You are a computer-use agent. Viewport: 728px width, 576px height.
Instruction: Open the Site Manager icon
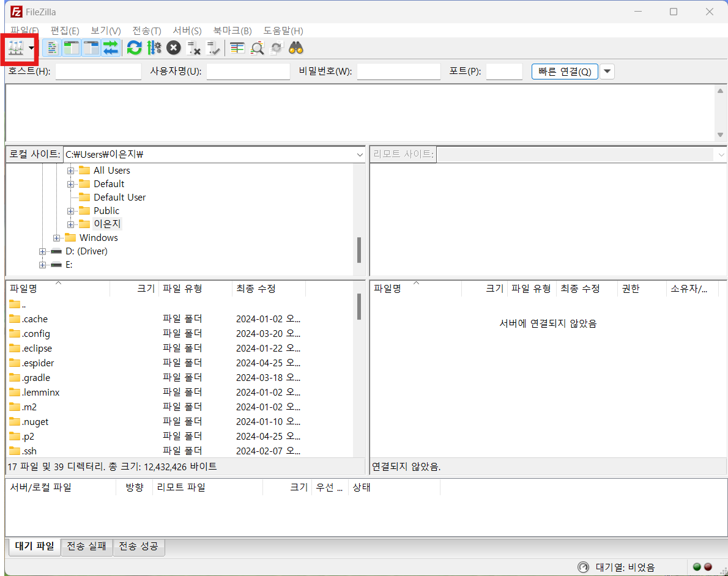[x=16, y=48]
